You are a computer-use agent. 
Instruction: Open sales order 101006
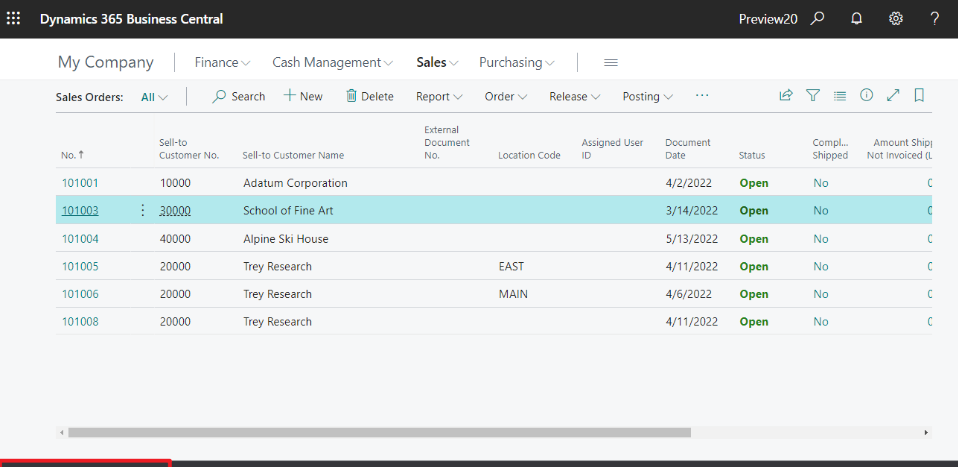[x=80, y=294]
